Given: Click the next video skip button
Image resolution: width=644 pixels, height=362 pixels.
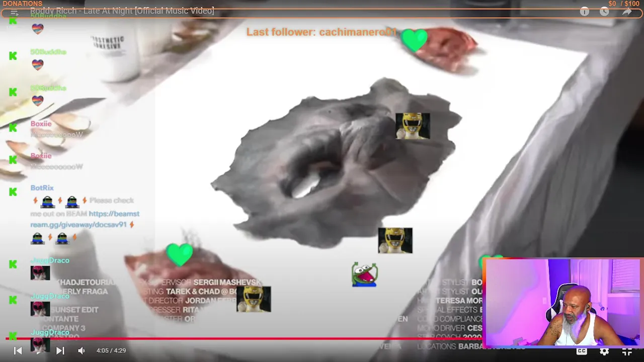Looking at the screenshot, I should pyautogui.click(x=60, y=351).
